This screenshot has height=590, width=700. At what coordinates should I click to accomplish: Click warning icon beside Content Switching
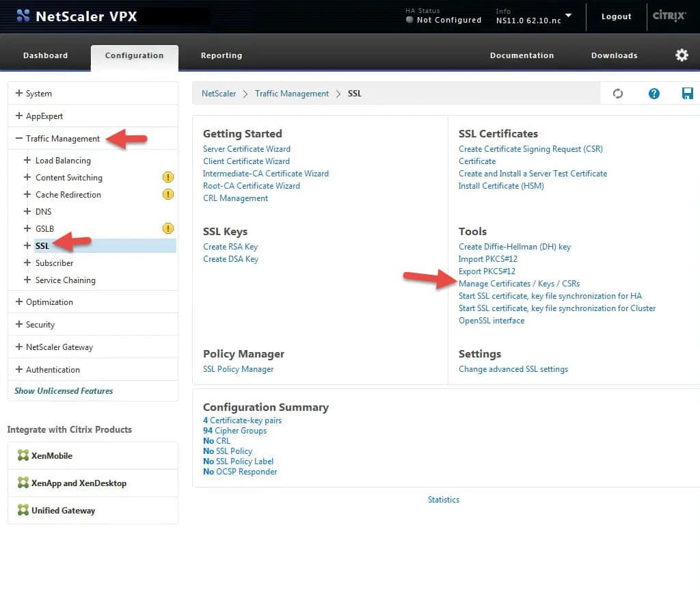[168, 177]
